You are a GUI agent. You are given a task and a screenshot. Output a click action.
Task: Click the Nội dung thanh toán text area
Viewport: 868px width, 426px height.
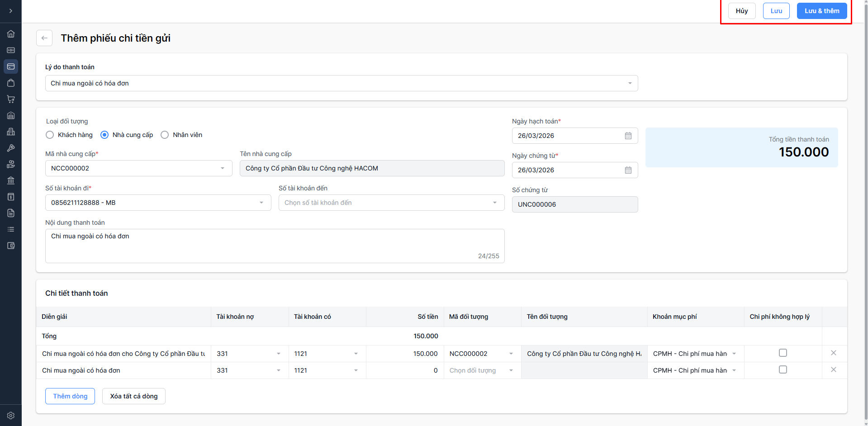click(x=275, y=246)
